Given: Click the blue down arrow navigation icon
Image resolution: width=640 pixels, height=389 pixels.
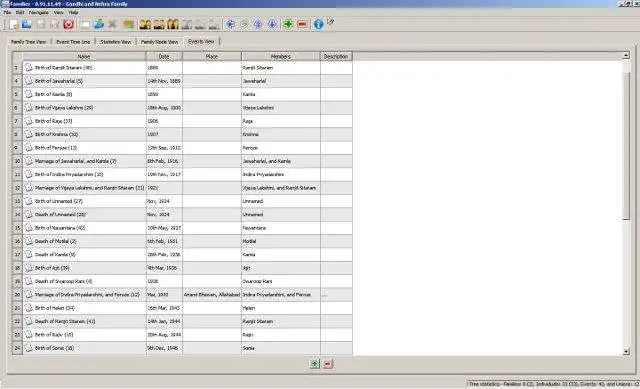Looking at the screenshot, I should coord(272,24).
